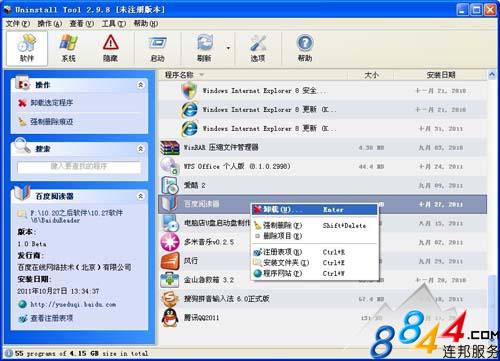Switch to the 系统 (System) toolbar icon
This screenshot has height=361, width=500.
tap(68, 48)
